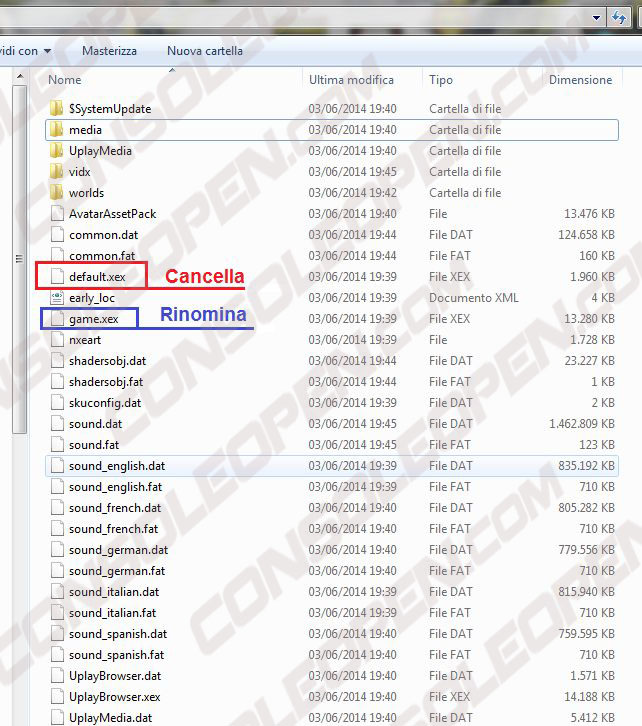Screen dimensions: 642x726
Task: Select the file named sound_french.fat
Action: tap(113, 529)
